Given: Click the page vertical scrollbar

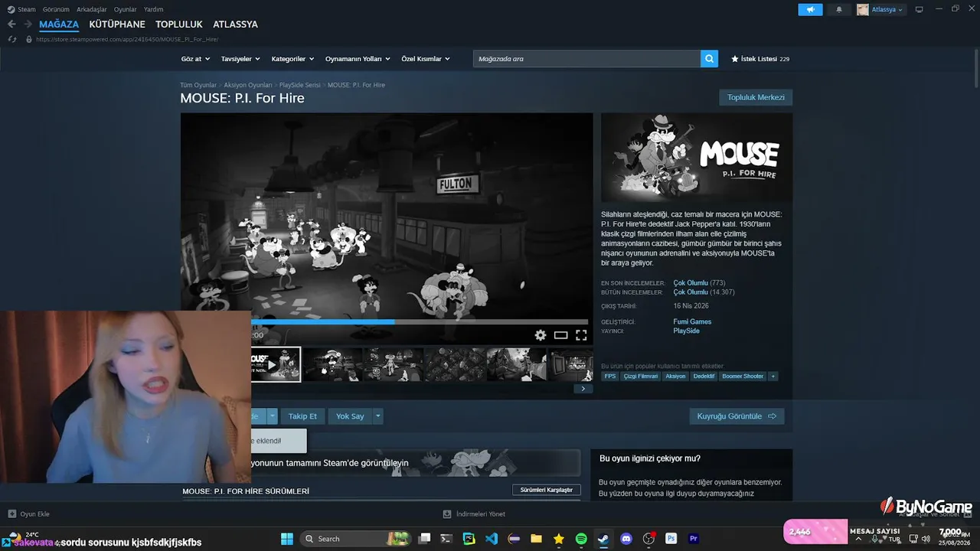Looking at the screenshot, I should 975,69.
